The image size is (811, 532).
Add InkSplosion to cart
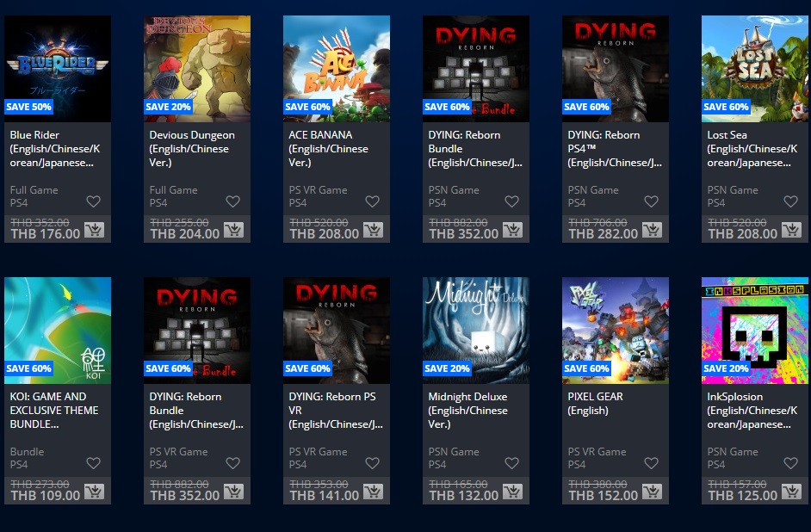(791, 492)
